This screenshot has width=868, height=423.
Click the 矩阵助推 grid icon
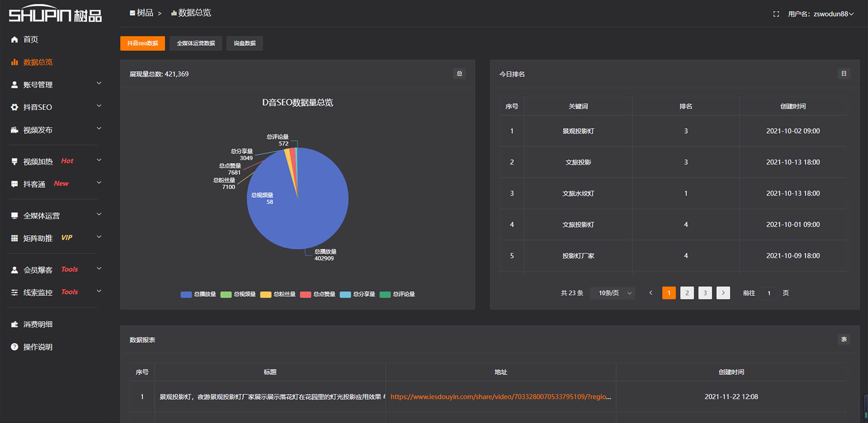[14, 239]
